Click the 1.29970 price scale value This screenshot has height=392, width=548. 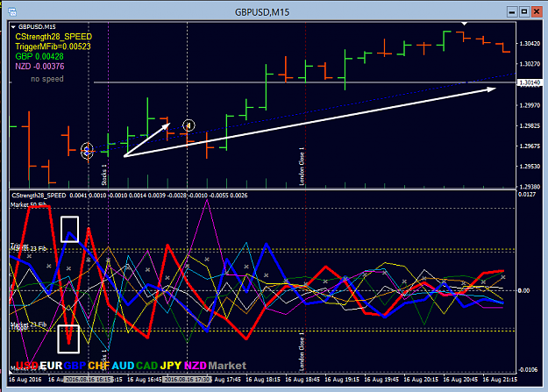pos(530,105)
